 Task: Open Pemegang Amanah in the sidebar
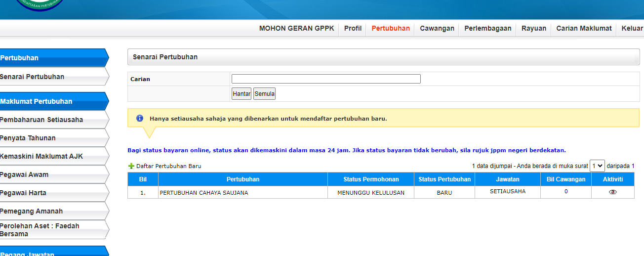point(32,211)
